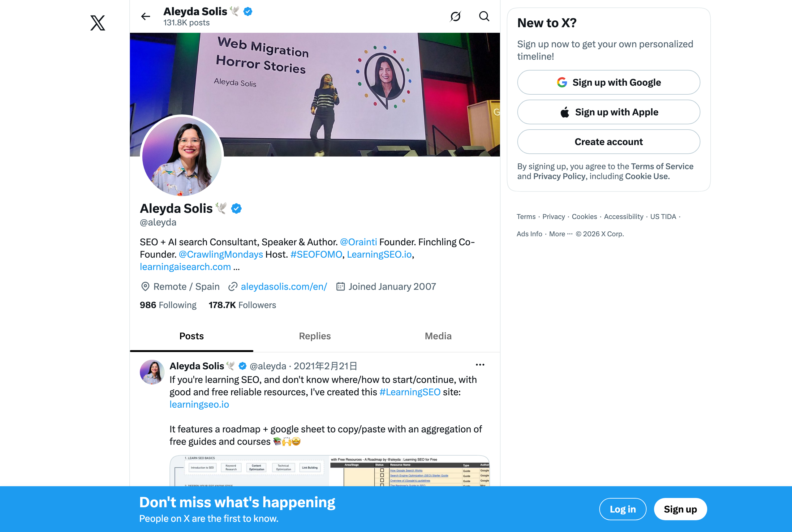Open the learningaisearch.com link in bio
Image resolution: width=792 pixels, height=532 pixels.
point(185,267)
